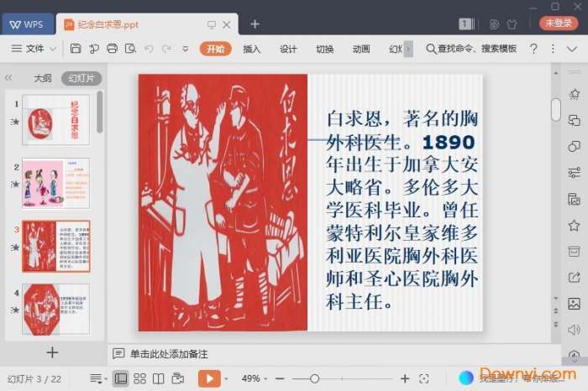Open the 49% zoom level dropdown

click(255, 378)
